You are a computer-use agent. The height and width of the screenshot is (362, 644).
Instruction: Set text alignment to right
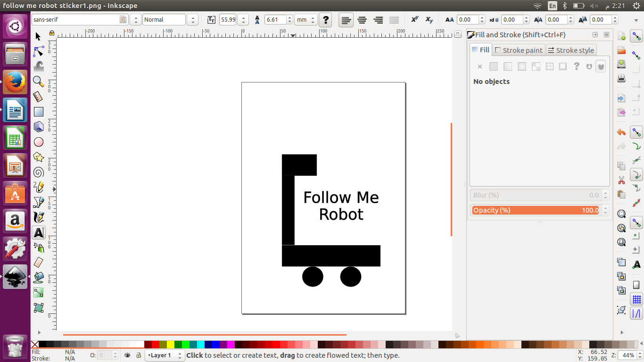click(378, 20)
